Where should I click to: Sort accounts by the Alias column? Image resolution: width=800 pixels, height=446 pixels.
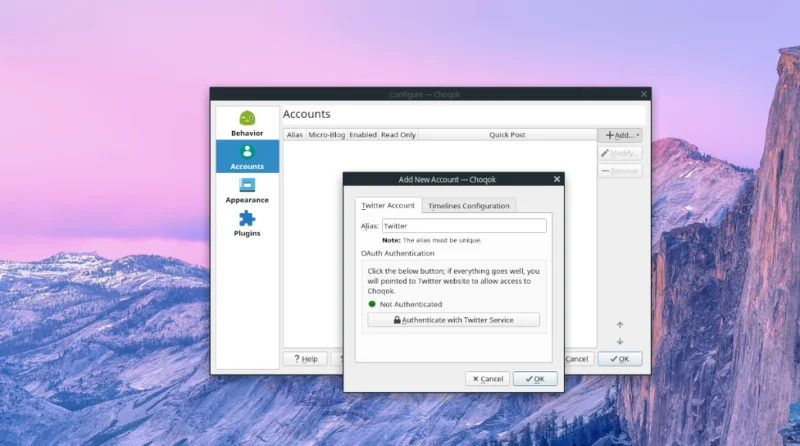tap(294, 135)
